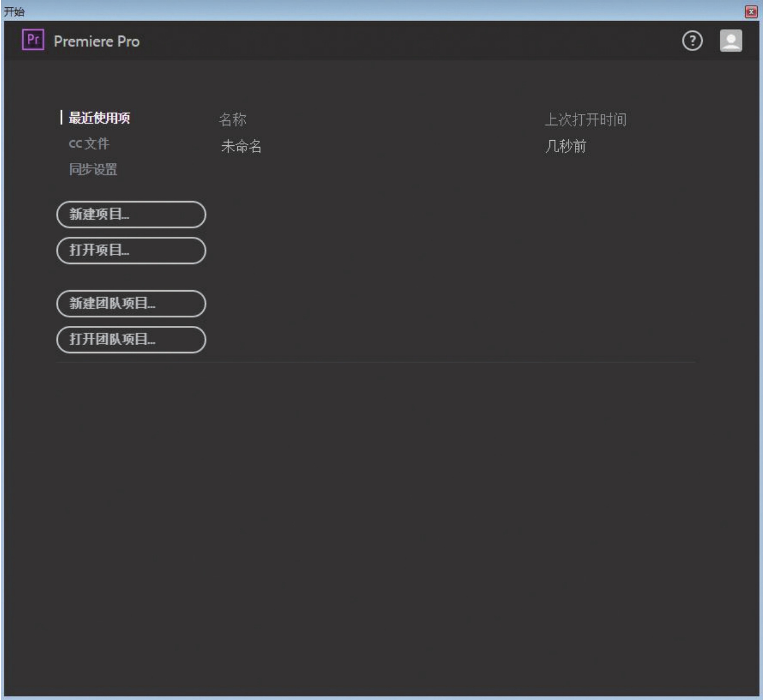Viewport: 764px width, 700px height.
Task: Select the 最近使用项 tab
Action: [99, 118]
